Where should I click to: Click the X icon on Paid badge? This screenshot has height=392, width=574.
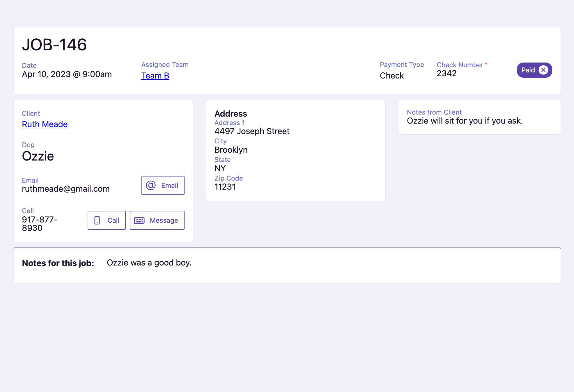pos(543,70)
